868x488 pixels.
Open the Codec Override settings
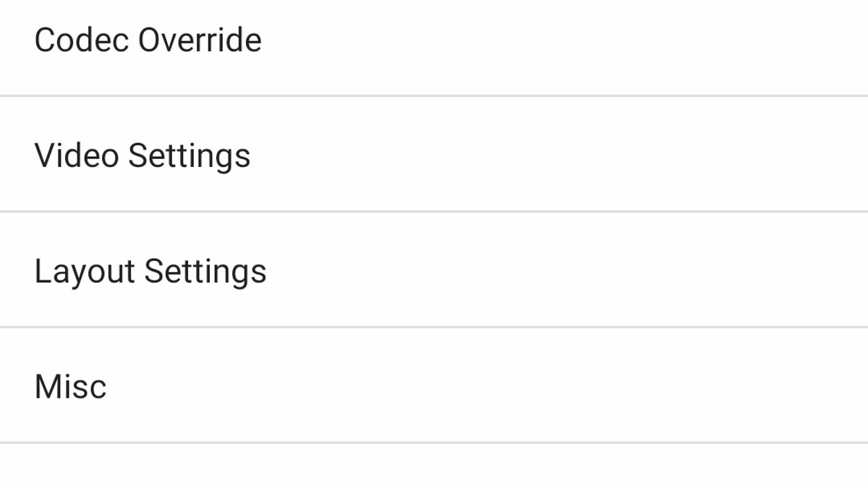434,47
